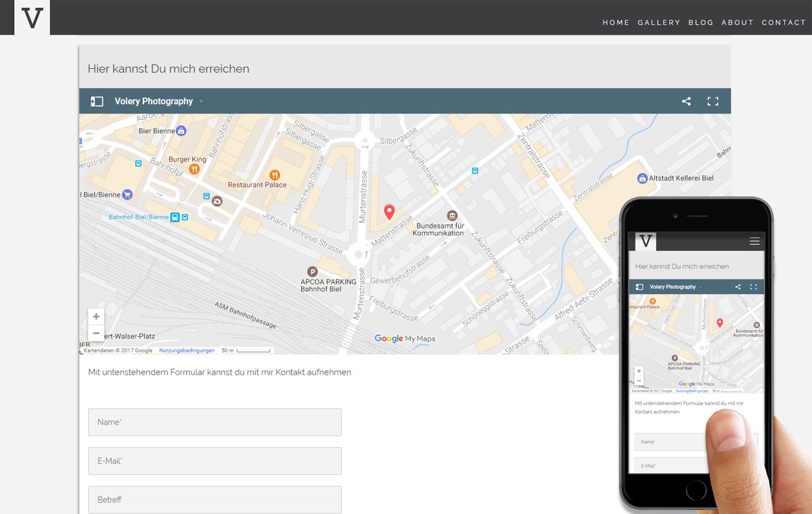Select the Burger King restaurant marker
The width and height of the screenshot is (812, 514).
(194, 169)
